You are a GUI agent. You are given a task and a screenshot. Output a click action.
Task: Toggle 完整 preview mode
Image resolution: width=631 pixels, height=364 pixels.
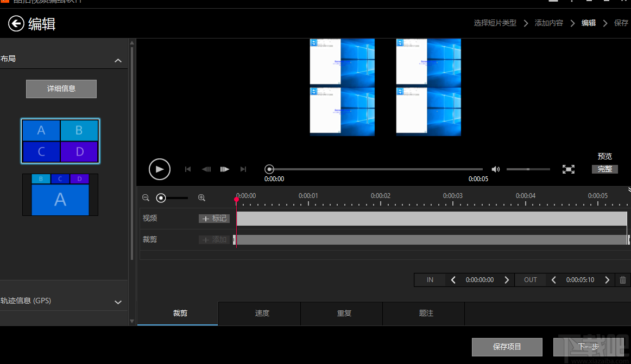[x=604, y=169]
